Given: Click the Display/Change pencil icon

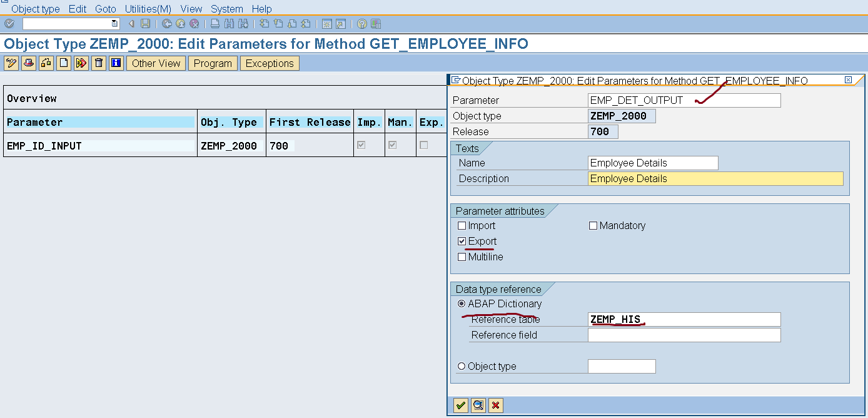Looking at the screenshot, I should tap(11, 63).
